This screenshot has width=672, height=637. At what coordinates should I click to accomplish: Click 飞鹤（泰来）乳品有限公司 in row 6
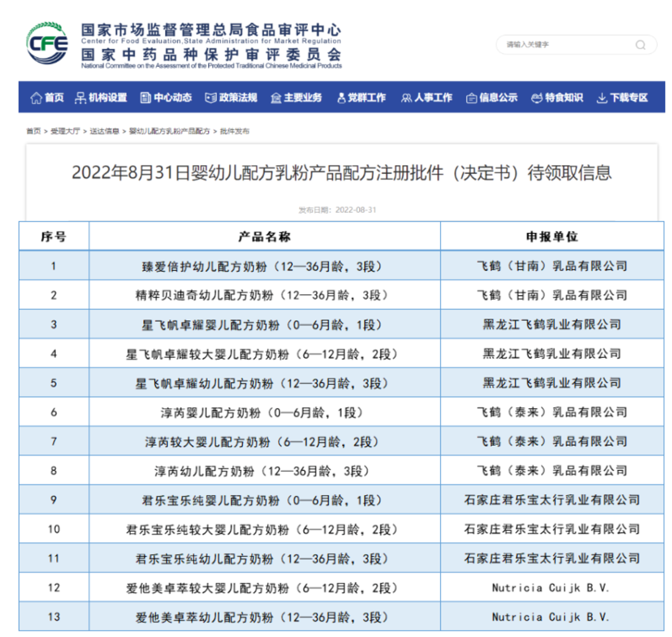(x=552, y=412)
